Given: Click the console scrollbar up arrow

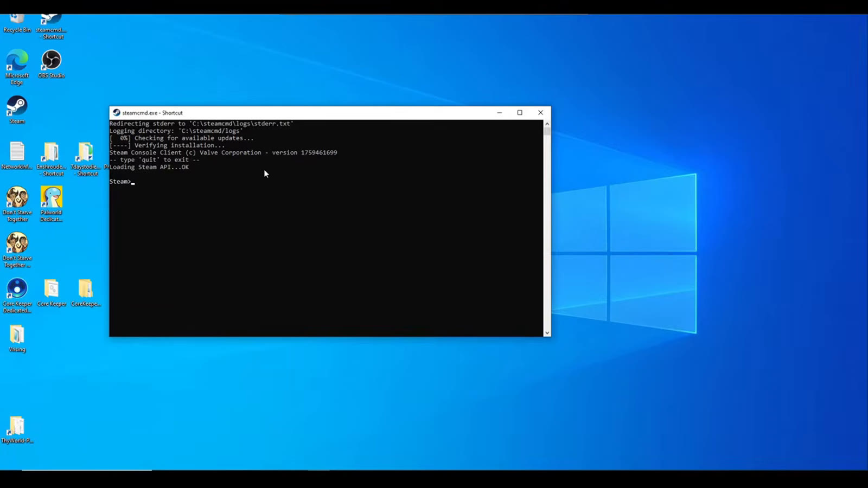Looking at the screenshot, I should 547,124.
